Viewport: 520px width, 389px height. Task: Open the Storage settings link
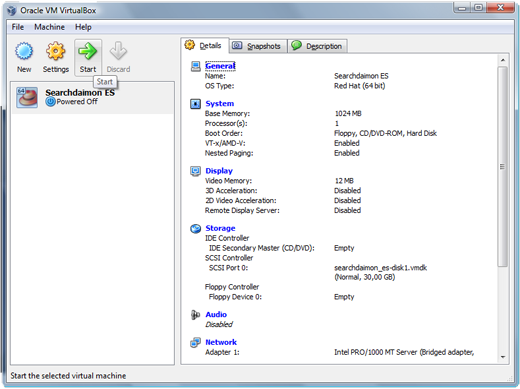click(220, 228)
